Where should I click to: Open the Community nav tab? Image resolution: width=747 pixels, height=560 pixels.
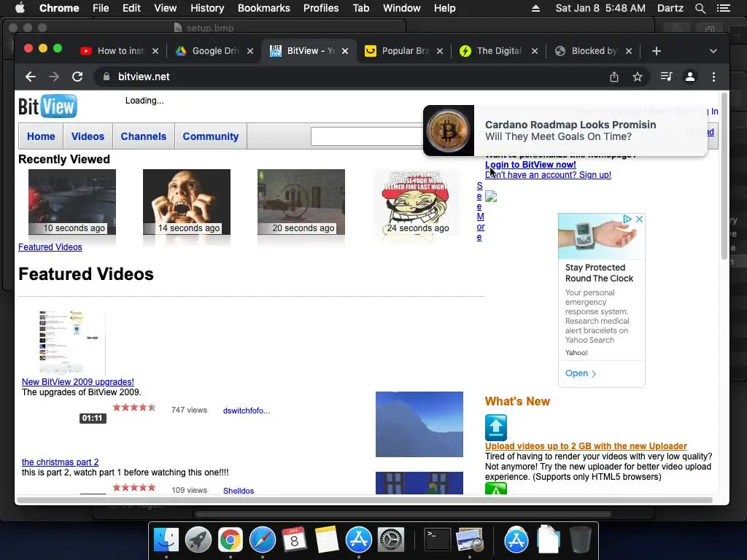point(211,136)
